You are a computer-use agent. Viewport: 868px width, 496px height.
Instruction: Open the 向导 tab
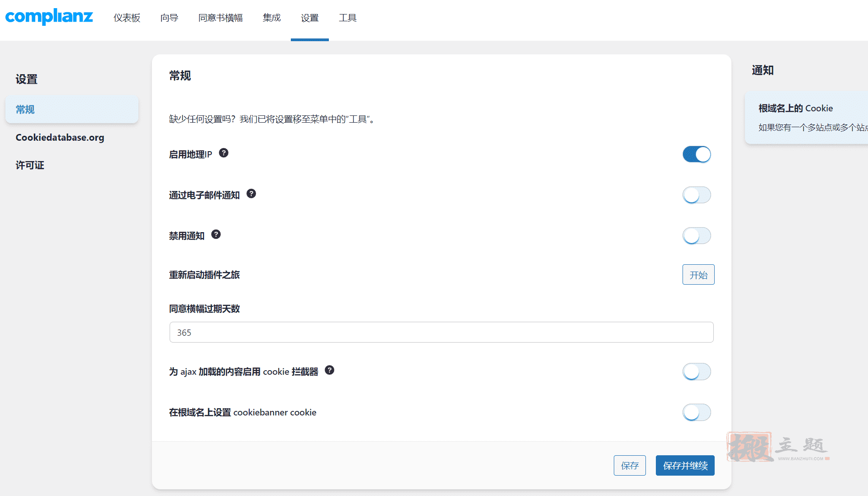[x=170, y=18]
